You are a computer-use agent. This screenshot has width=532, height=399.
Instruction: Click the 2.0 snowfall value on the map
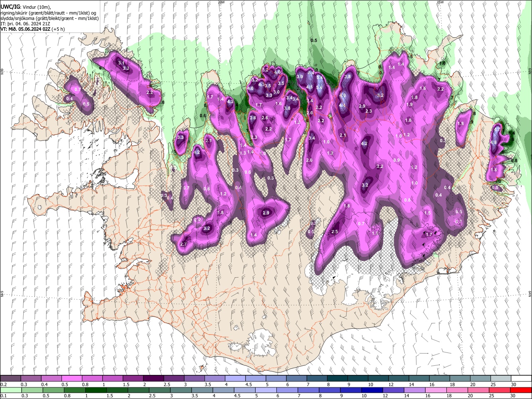pyautogui.click(x=309, y=160)
